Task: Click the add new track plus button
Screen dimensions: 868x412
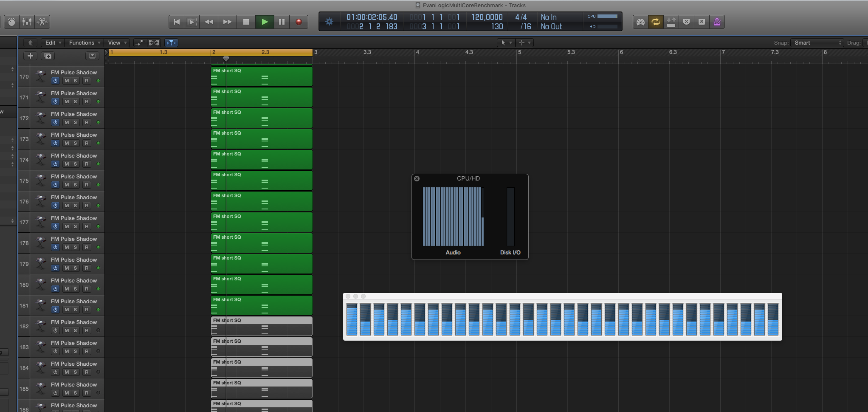Action: point(30,56)
